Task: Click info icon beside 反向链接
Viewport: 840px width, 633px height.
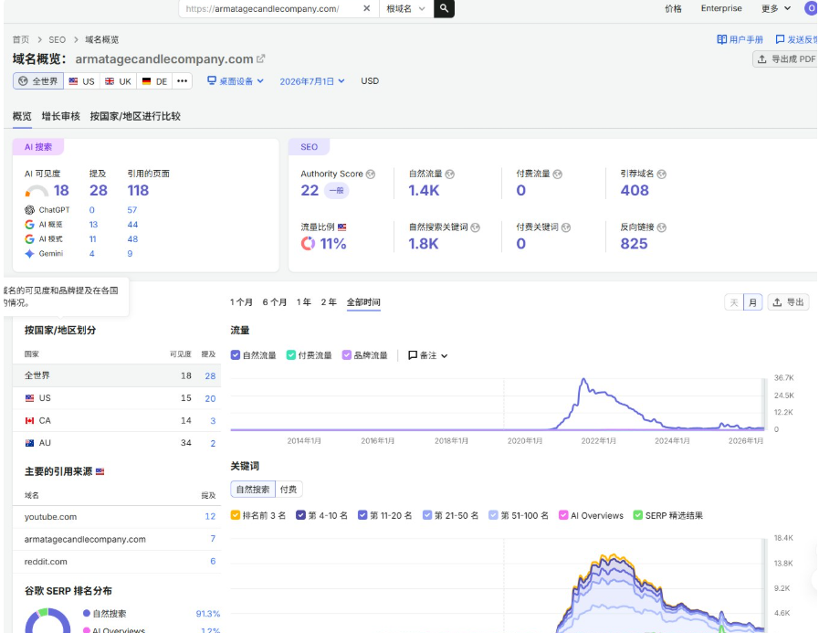Action: tap(662, 227)
